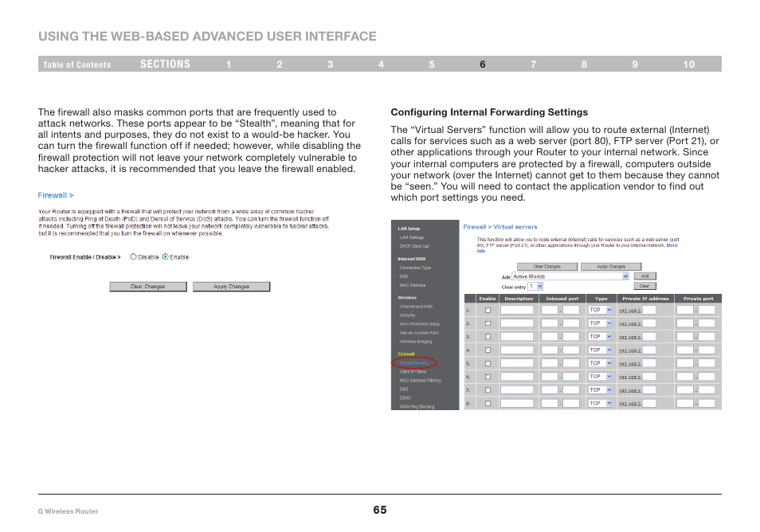Jump to section 2
760x532 pixels.
tap(280, 65)
